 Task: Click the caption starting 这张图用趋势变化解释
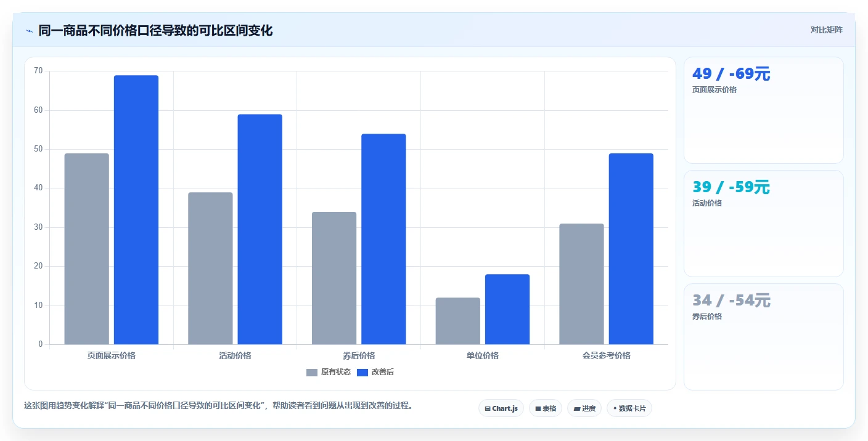(218, 406)
